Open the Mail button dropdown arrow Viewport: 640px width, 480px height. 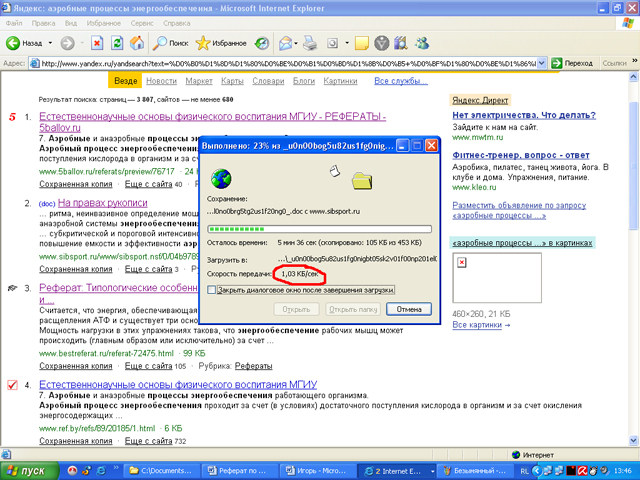pyautogui.click(x=296, y=43)
